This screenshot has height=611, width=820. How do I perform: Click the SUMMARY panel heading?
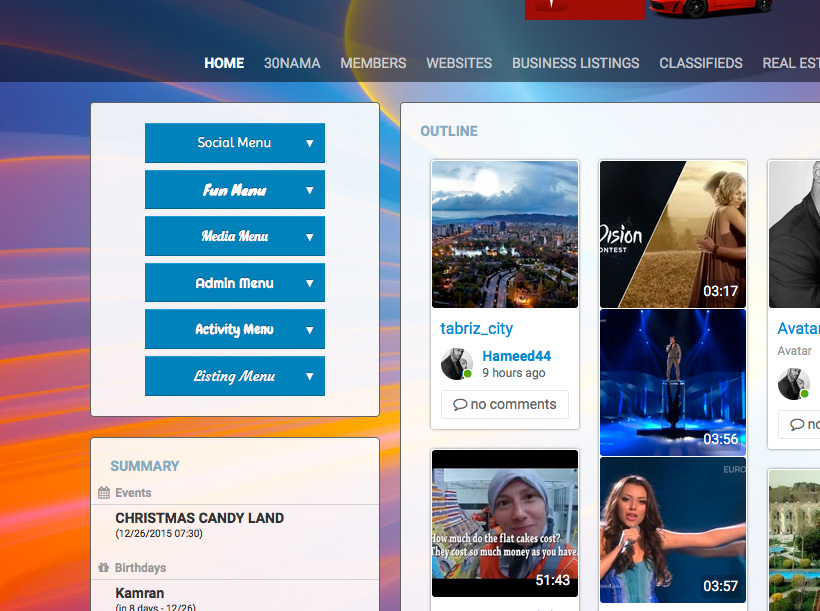[x=144, y=466]
